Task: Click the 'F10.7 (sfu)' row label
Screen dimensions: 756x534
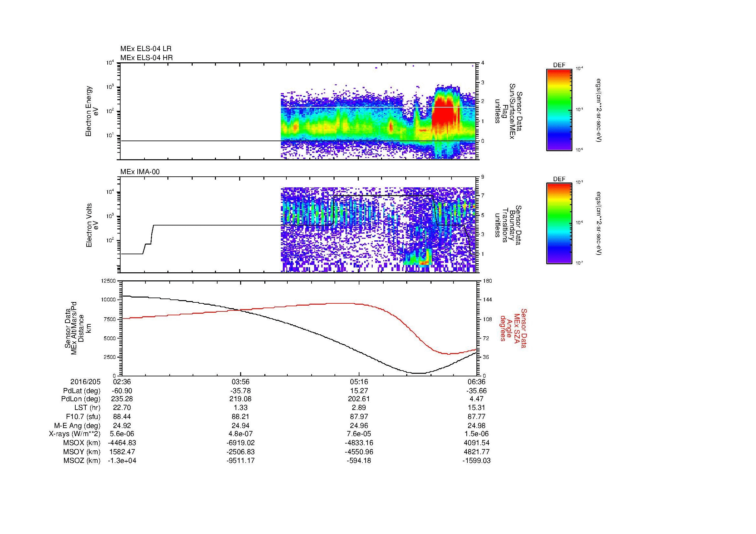Action: coord(83,417)
